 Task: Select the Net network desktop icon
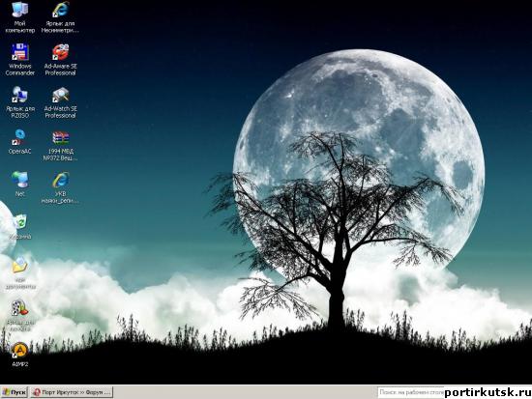[20, 184]
